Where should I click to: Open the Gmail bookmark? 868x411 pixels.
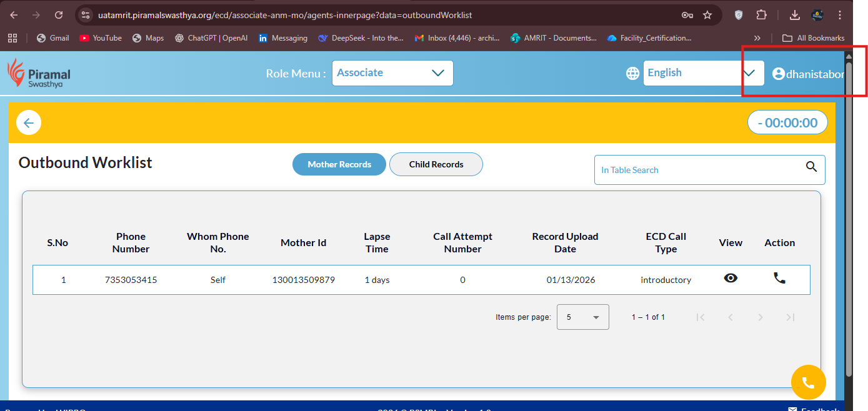pos(52,38)
